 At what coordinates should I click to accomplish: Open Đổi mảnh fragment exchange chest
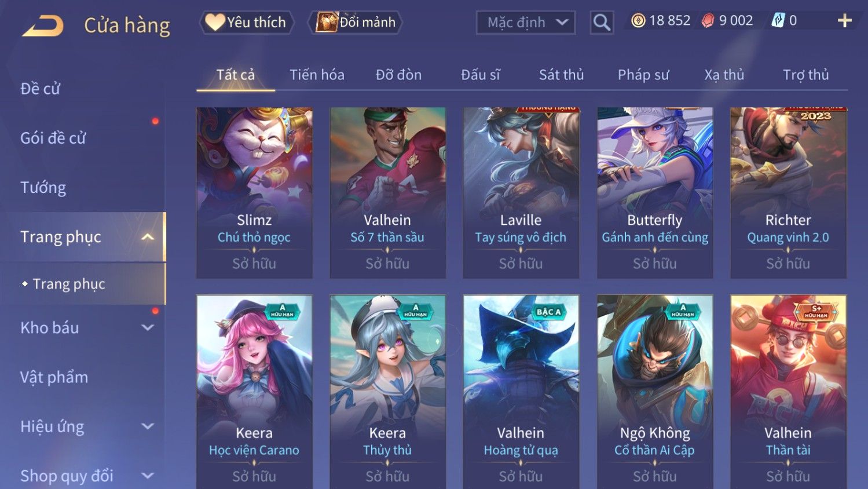(x=355, y=23)
